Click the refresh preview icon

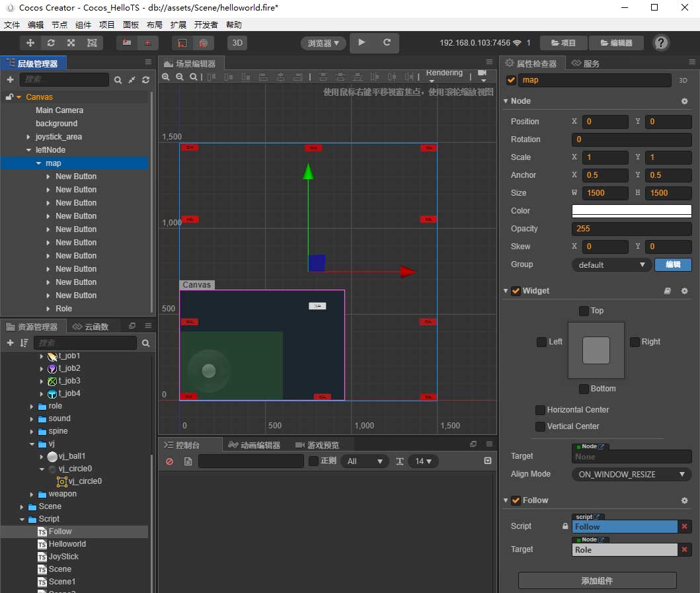[x=387, y=42]
